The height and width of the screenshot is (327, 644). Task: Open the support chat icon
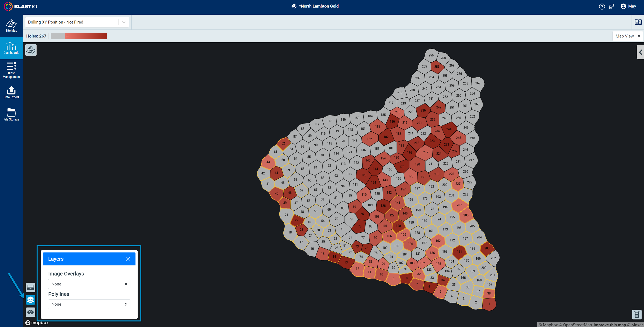point(611,6)
